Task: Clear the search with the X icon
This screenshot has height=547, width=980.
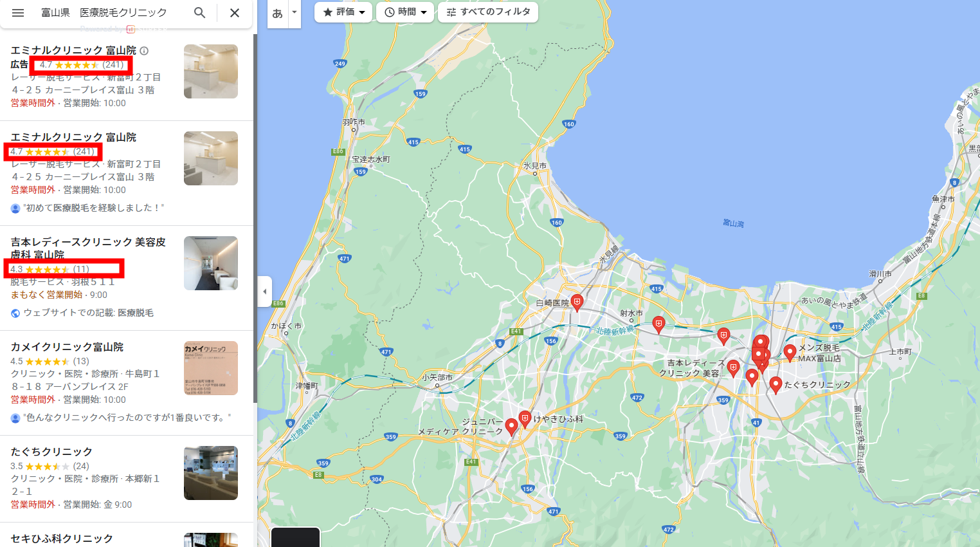Action: point(235,13)
